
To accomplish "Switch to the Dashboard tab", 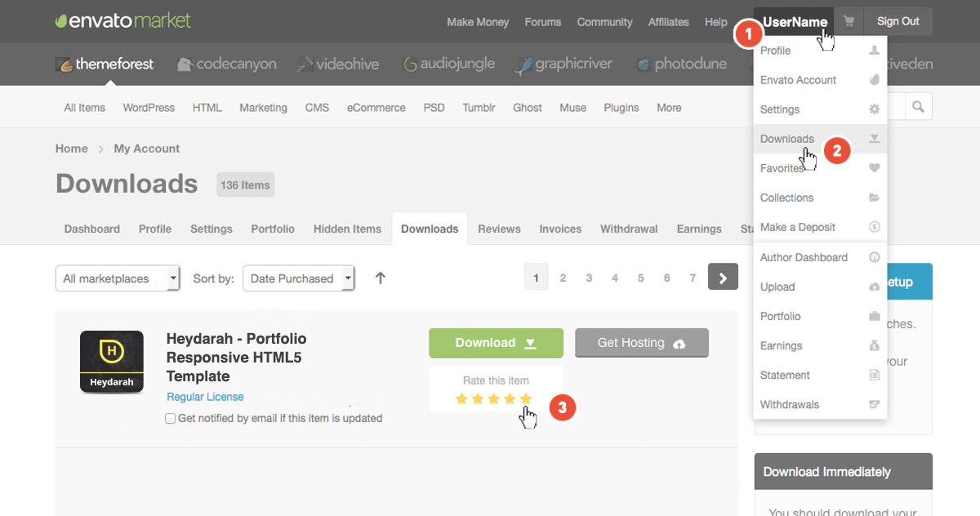I will click(92, 229).
